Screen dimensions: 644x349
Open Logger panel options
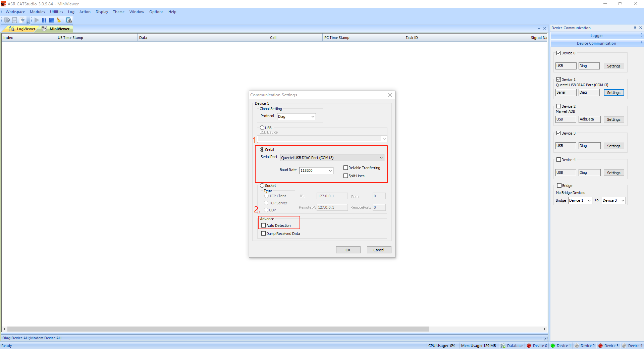(x=641, y=35)
